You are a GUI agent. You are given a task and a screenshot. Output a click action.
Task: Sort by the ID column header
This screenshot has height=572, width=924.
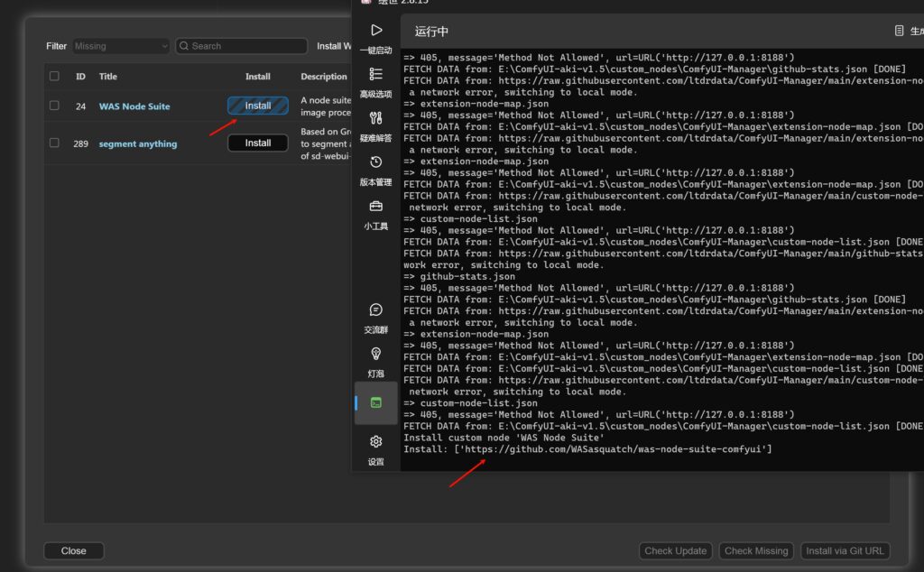click(80, 77)
